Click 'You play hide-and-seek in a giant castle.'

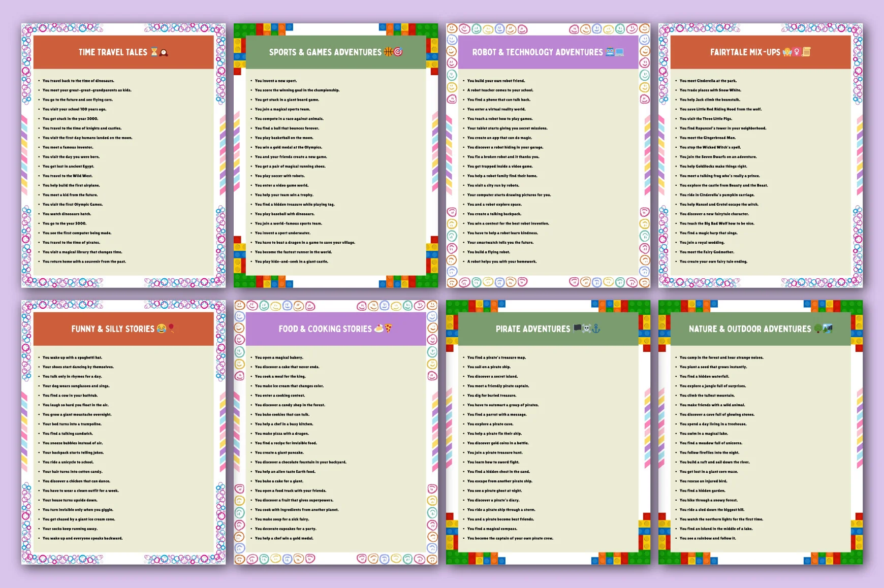point(291,262)
